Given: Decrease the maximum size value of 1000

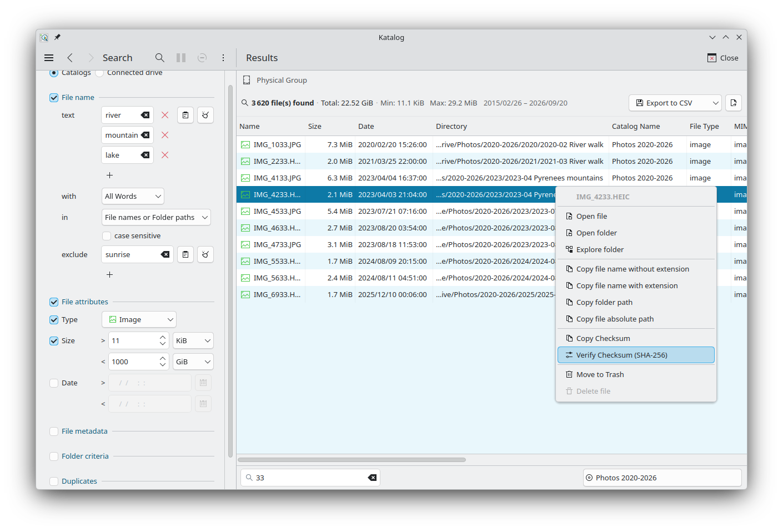Looking at the screenshot, I should pos(163,365).
